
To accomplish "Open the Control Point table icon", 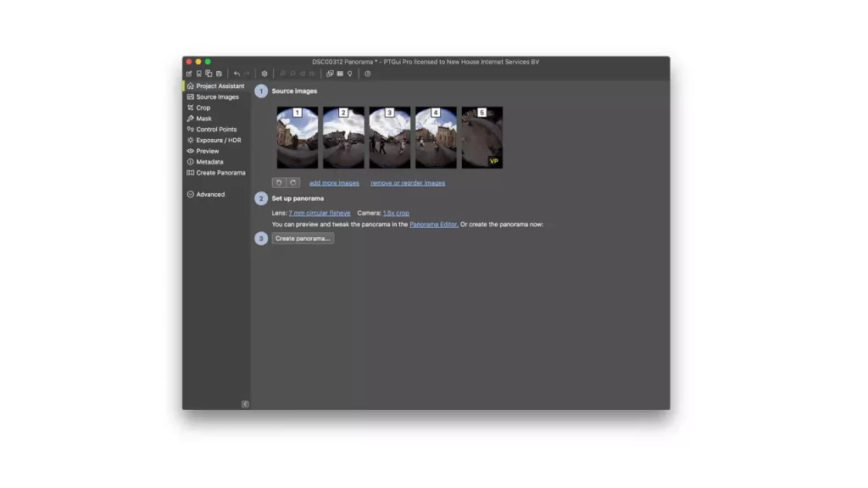I will point(340,74).
